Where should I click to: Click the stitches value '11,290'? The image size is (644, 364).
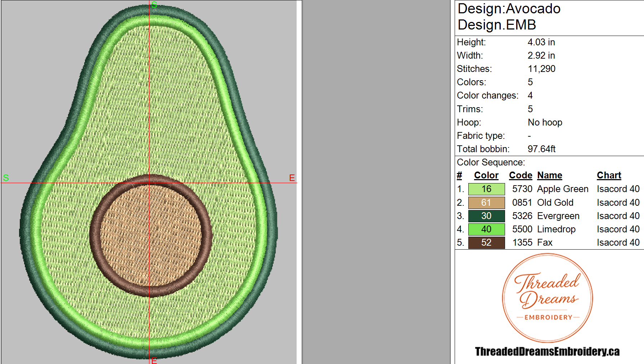tap(542, 69)
